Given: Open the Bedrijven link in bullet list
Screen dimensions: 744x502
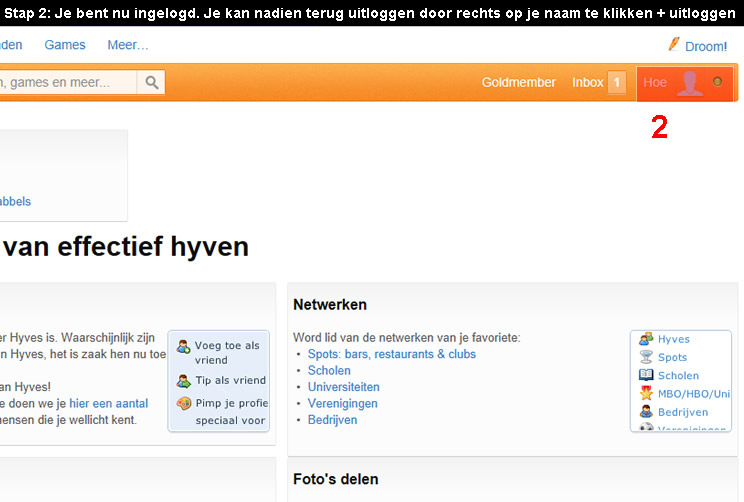Looking at the screenshot, I should click(x=332, y=420).
